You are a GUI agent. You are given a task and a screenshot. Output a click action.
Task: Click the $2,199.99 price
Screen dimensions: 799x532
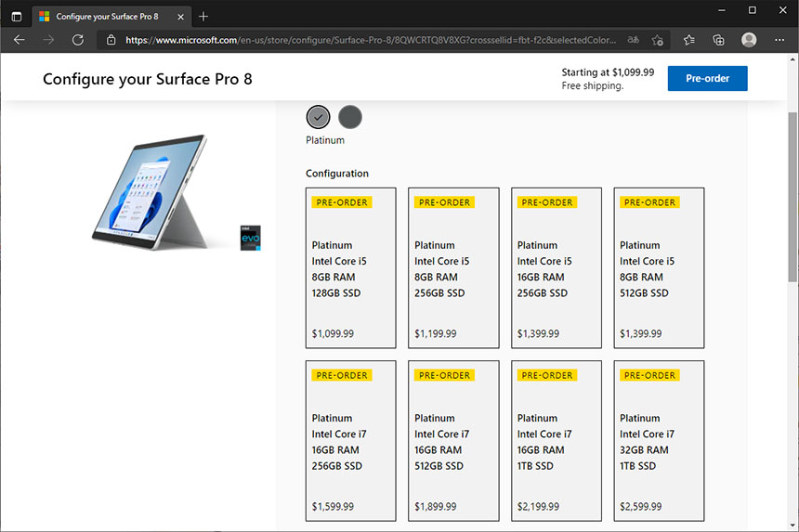538,507
